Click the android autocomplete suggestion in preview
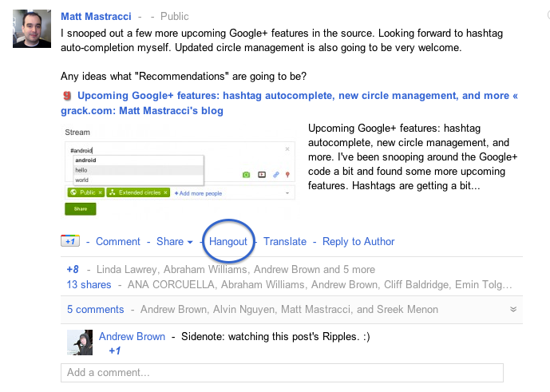This screenshot has height=392, width=550. click(x=139, y=160)
